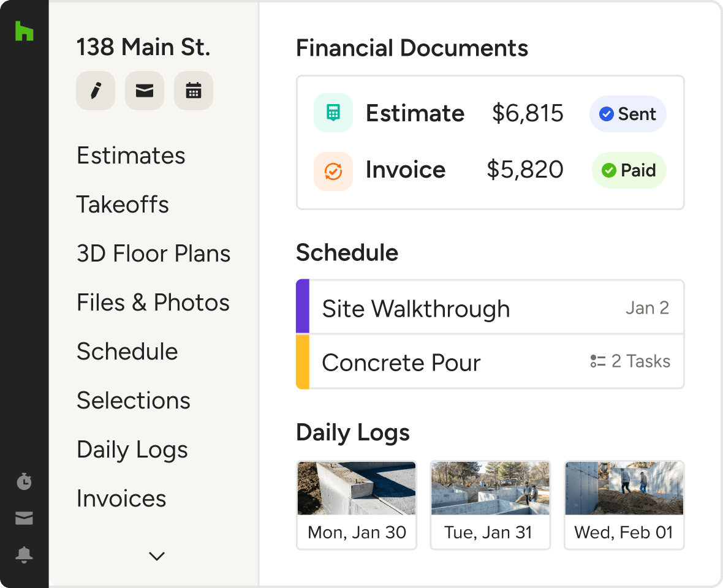Click the Paid status badge
This screenshot has height=588, width=723.
tap(629, 170)
